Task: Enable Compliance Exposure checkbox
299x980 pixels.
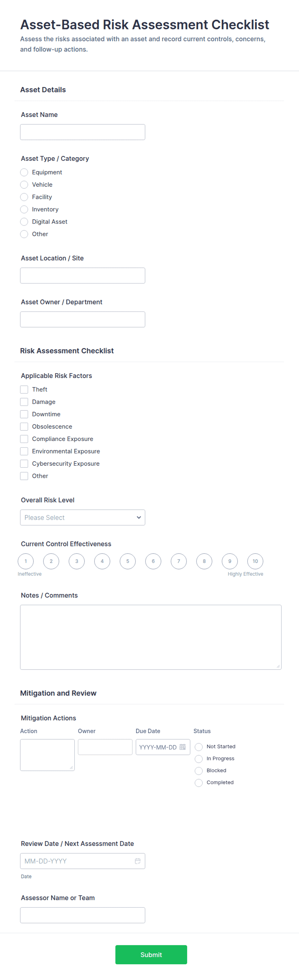Action: point(24,439)
